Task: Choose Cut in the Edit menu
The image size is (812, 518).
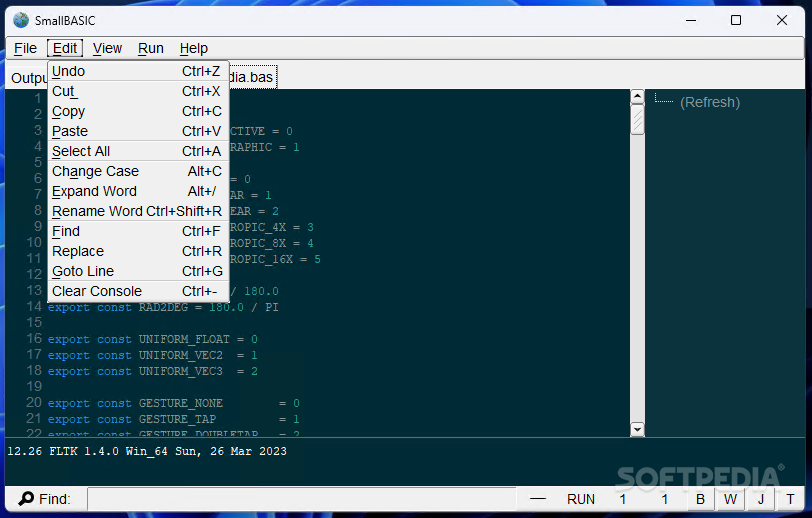Action: click(x=138, y=91)
